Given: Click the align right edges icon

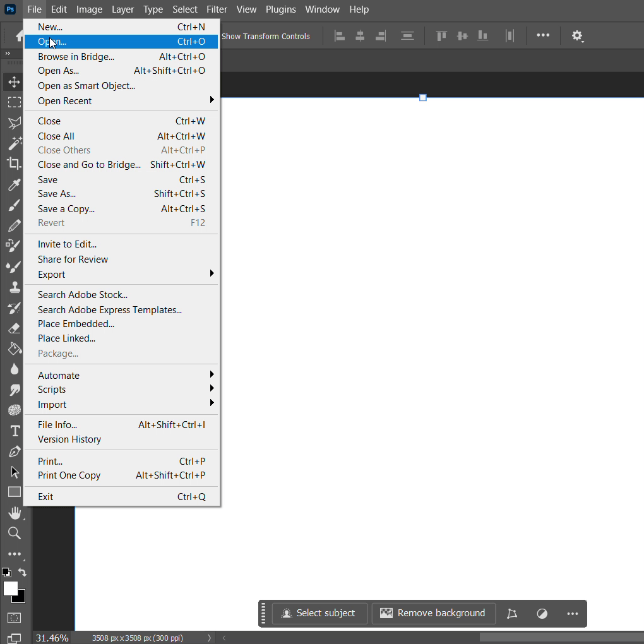Looking at the screenshot, I should (380, 36).
